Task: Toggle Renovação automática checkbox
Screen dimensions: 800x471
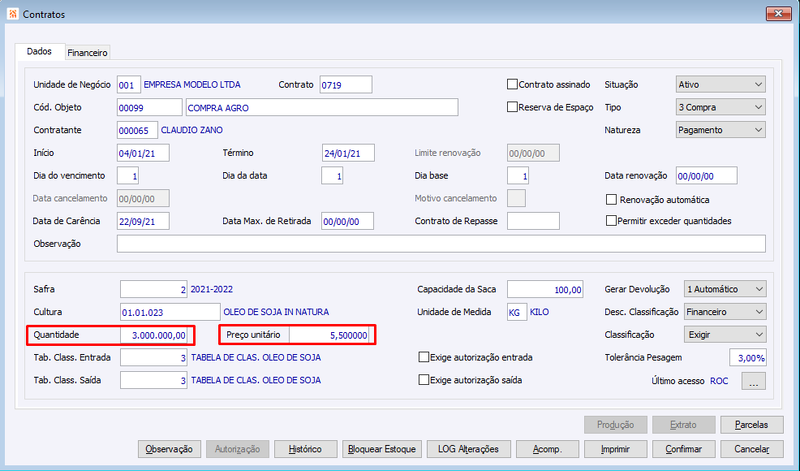Action: (x=611, y=200)
